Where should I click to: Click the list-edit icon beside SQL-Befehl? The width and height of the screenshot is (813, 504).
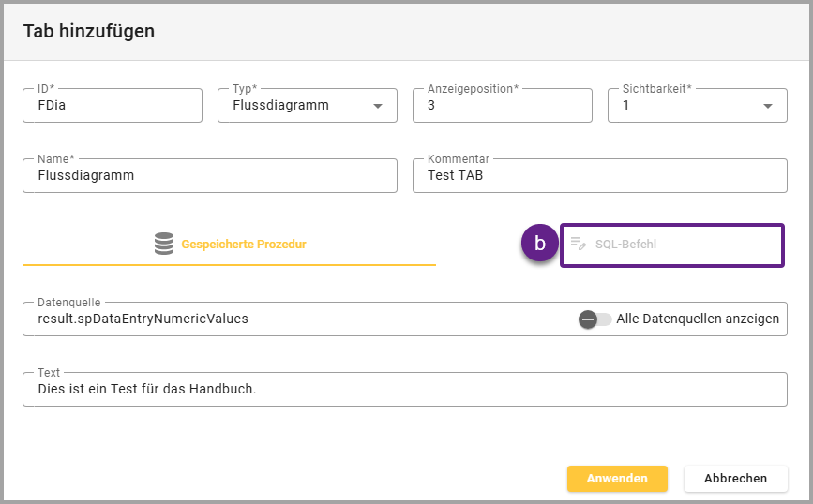coord(578,244)
